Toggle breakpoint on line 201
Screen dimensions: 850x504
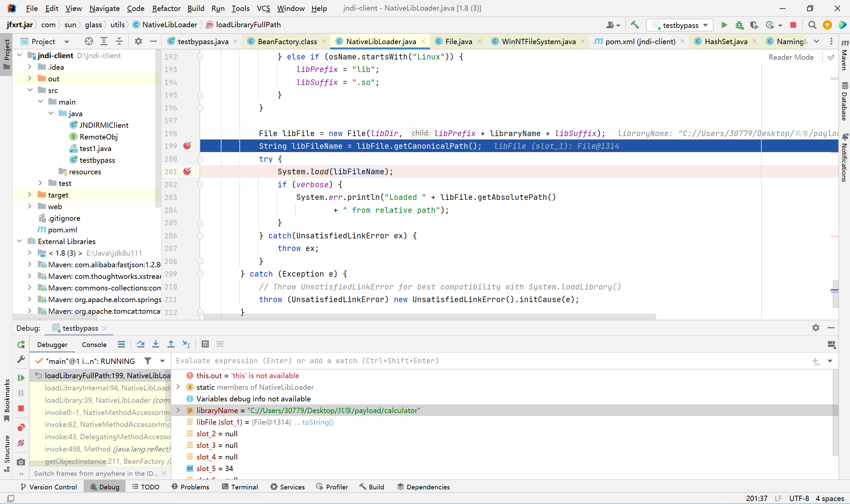(187, 171)
